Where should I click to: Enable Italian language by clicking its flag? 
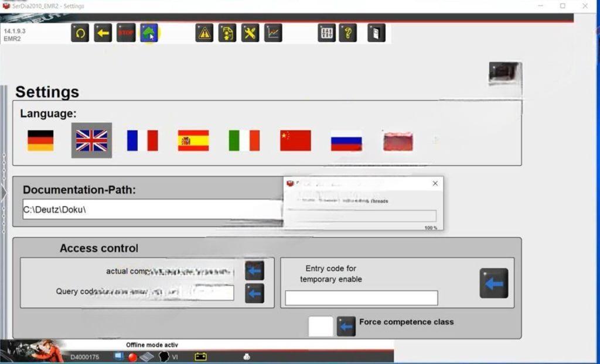[244, 140]
